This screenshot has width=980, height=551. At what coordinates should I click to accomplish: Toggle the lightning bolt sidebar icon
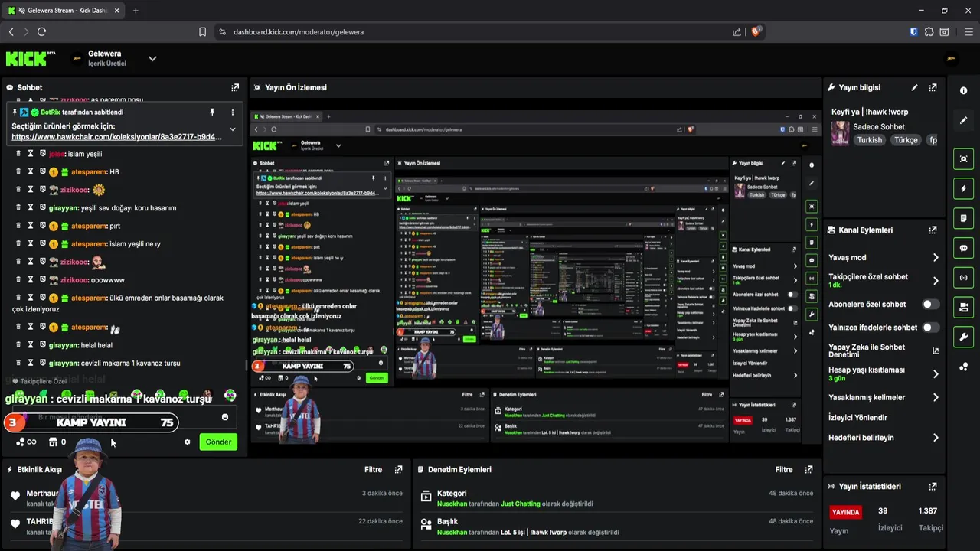pyautogui.click(x=963, y=189)
